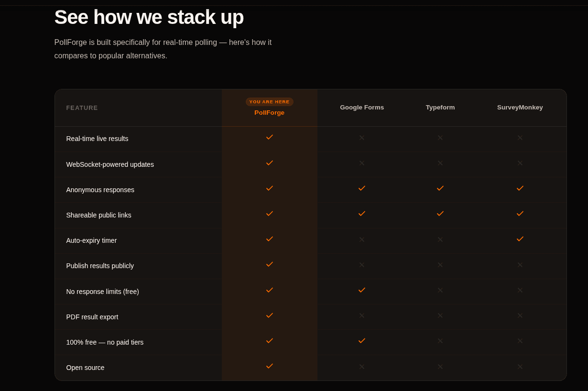Click the Shareable public links label
588x391 pixels.
98,215
